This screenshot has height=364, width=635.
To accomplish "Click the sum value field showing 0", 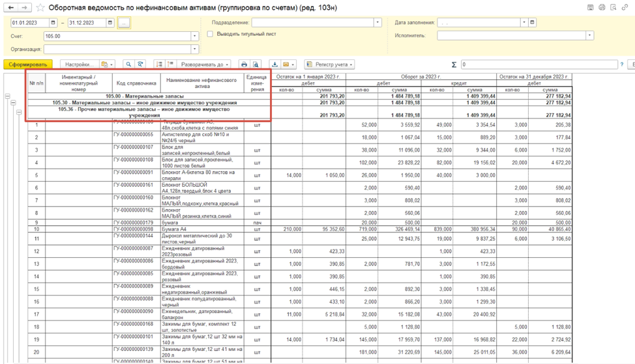I will (x=539, y=64).
